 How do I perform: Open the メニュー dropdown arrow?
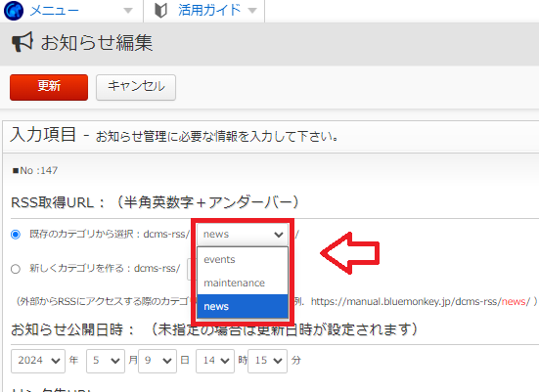[x=128, y=11]
